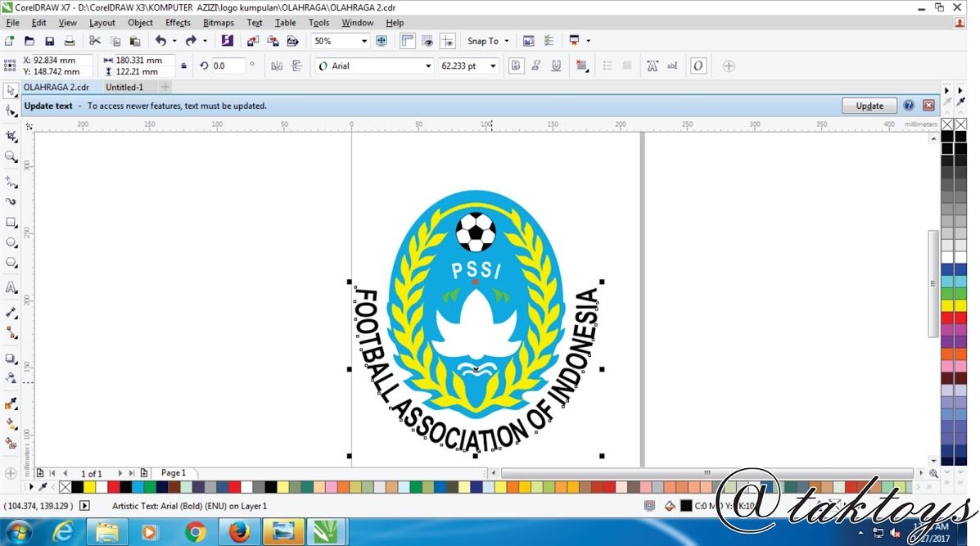Open the font size 62.233 pt dropdown
This screenshot has width=980, height=546.
[493, 66]
